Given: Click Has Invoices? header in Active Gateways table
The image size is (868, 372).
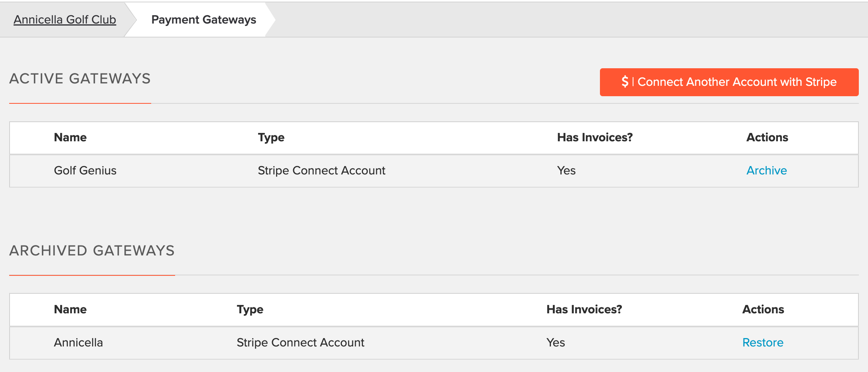Looking at the screenshot, I should coord(595,137).
